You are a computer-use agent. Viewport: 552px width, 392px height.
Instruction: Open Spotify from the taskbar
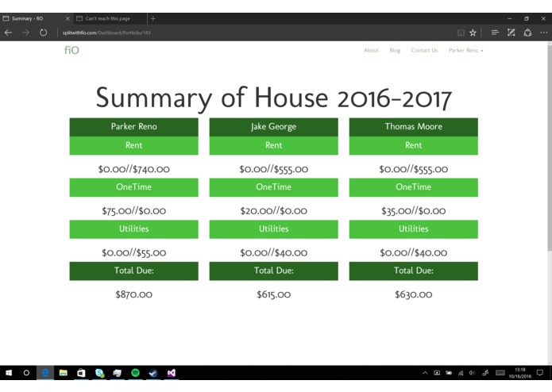tap(135, 373)
